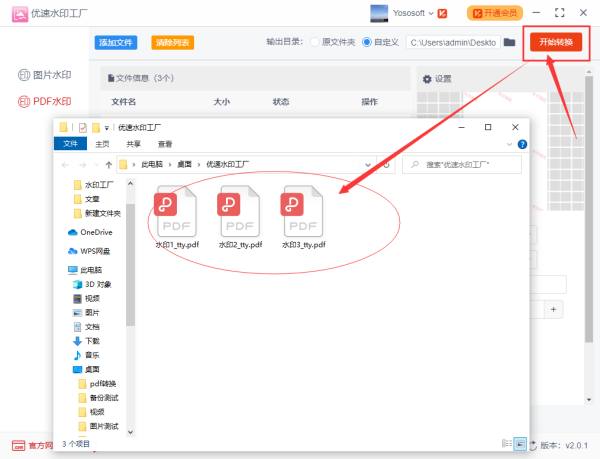Select 此电脑 in the navigation pane tree

pyautogui.click(x=85, y=270)
